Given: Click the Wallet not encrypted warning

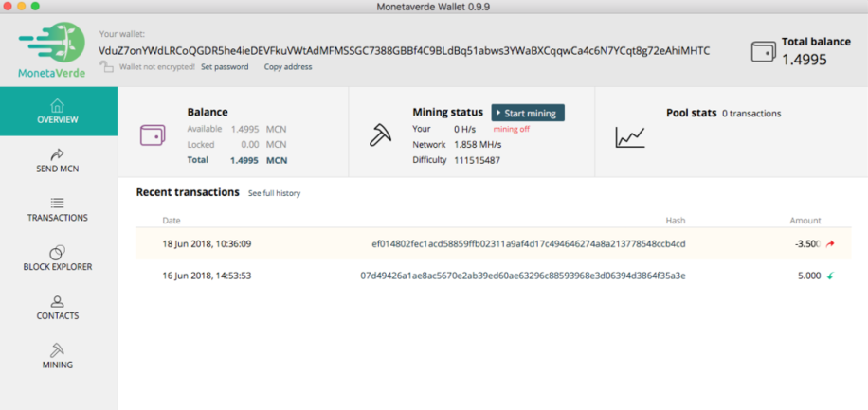Looking at the screenshot, I should 157,67.
